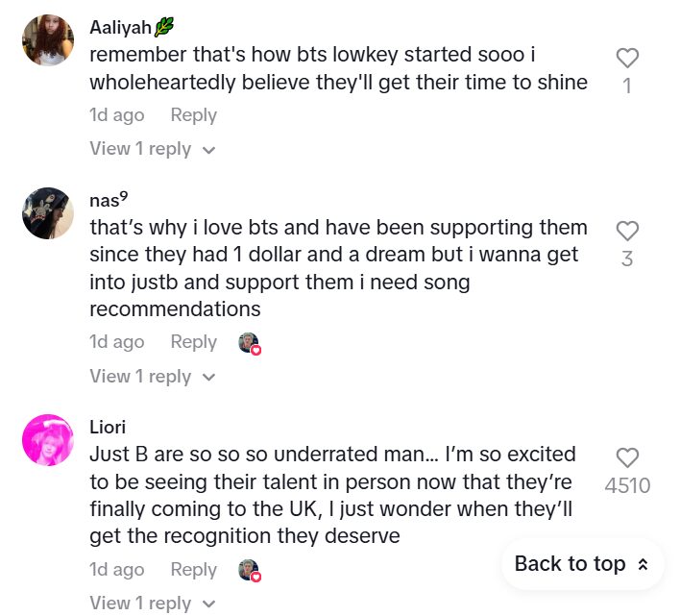The image size is (680, 616).
Task: Click the creator-liked badge on nas's comment
Action: pyautogui.click(x=250, y=343)
